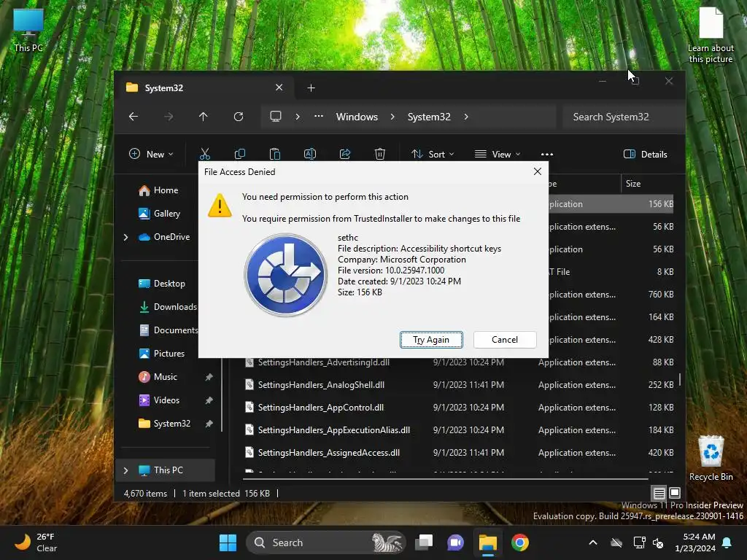Screen dimensions: 747x560
Task: Close the File Access Denied dialog
Action: [538, 171]
